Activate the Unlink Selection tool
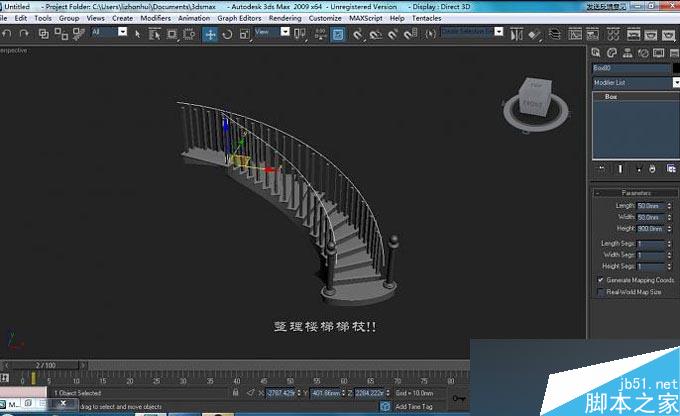Image resolution: width=680 pixels, height=416 pixels. (x=61, y=34)
